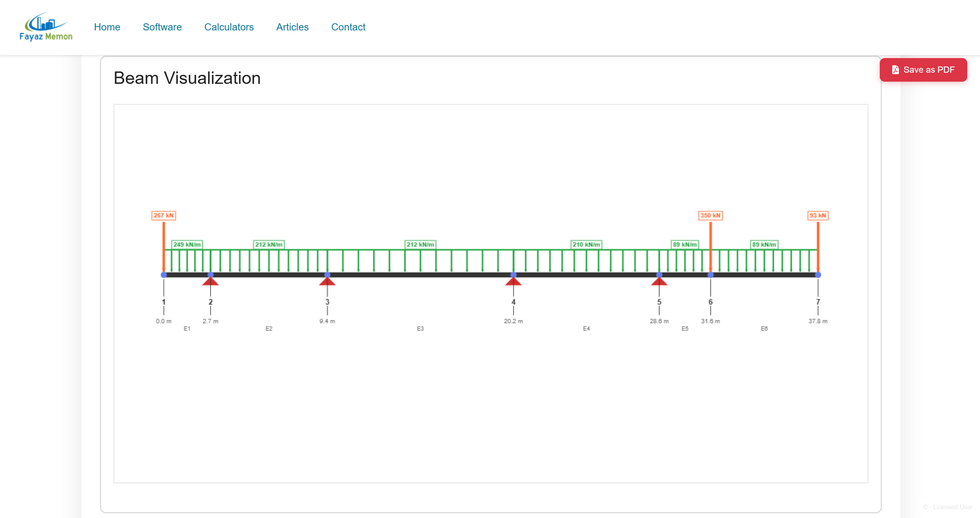Select the support triangle at node 5
980x518 pixels.
click(x=660, y=282)
